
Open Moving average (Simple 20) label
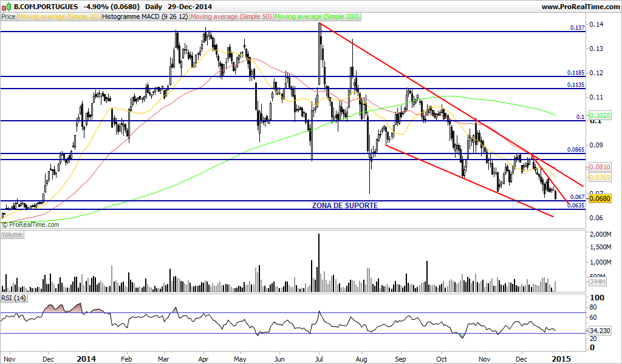tap(59, 16)
